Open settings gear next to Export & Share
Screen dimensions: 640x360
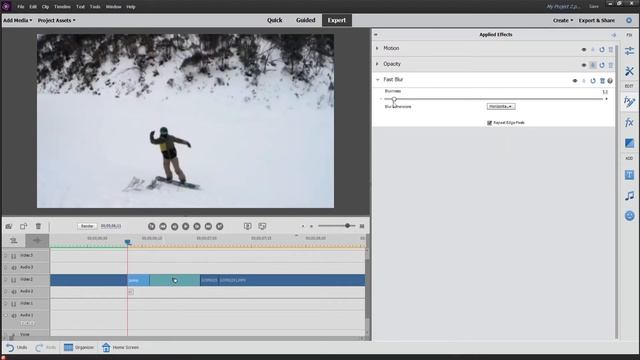coord(629,20)
